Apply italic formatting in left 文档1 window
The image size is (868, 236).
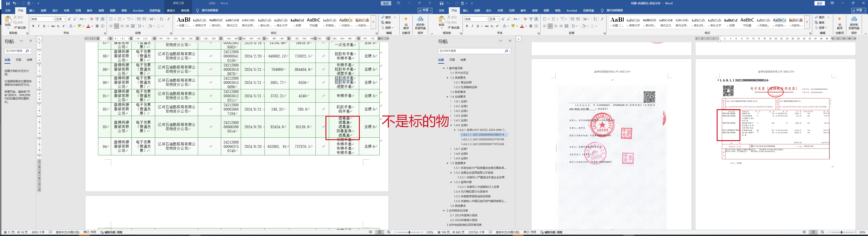click(x=38, y=26)
